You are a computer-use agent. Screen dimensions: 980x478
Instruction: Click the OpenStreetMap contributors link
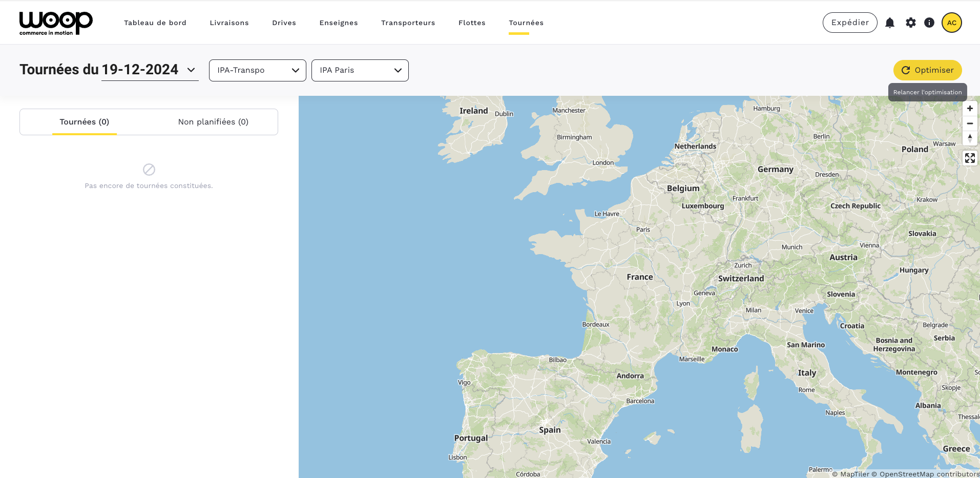click(x=929, y=474)
